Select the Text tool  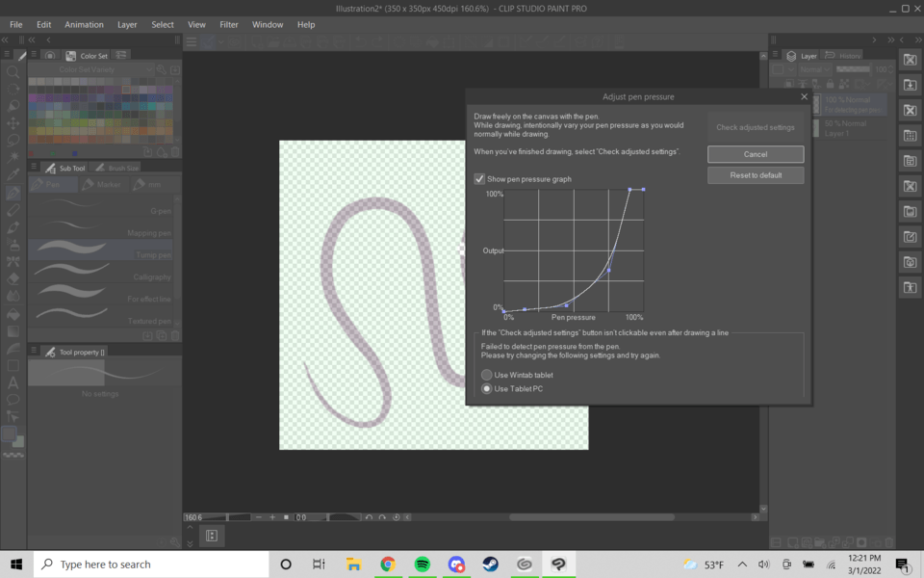(13, 382)
